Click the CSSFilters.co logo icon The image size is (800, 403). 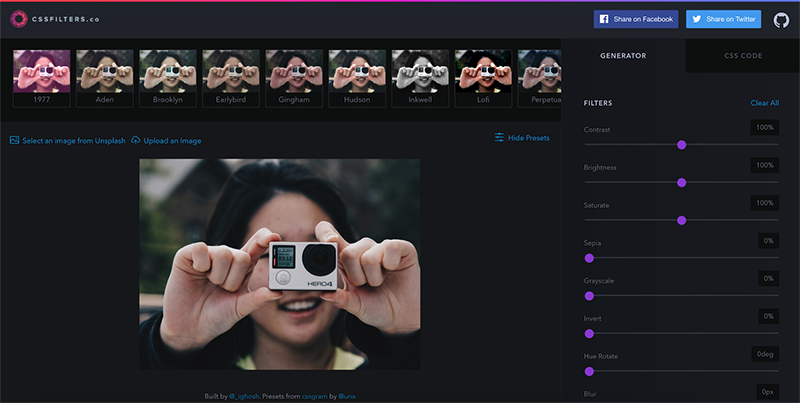tap(19, 19)
